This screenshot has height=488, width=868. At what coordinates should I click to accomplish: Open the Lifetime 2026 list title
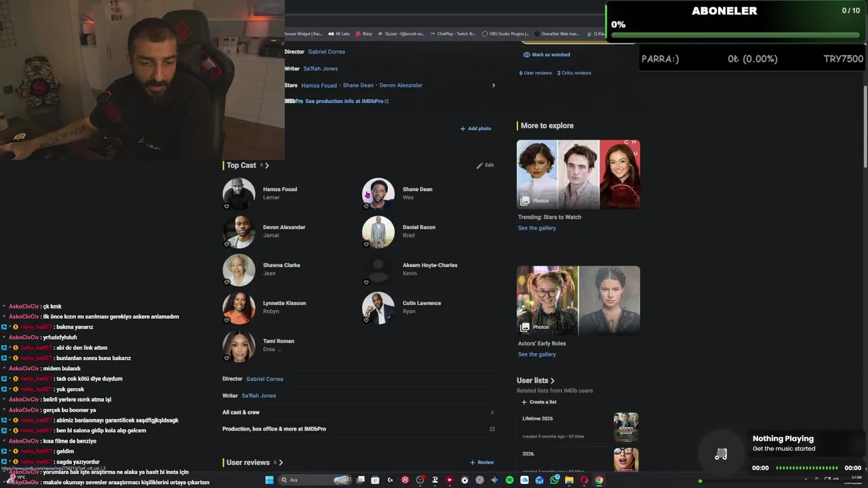click(538, 418)
